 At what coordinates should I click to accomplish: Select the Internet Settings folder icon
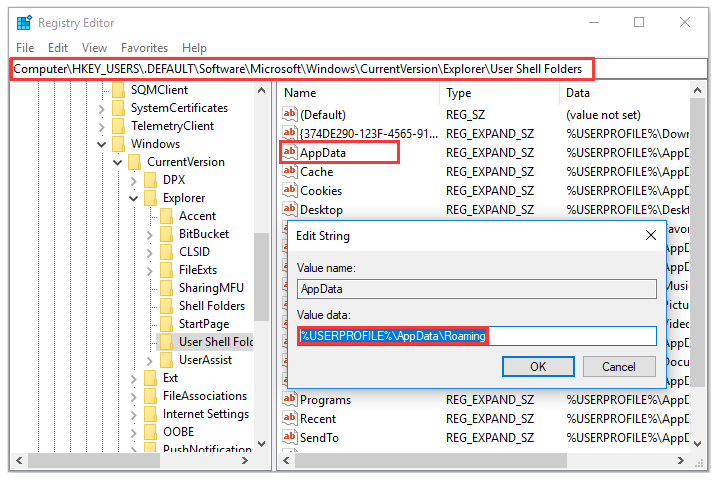pos(151,414)
